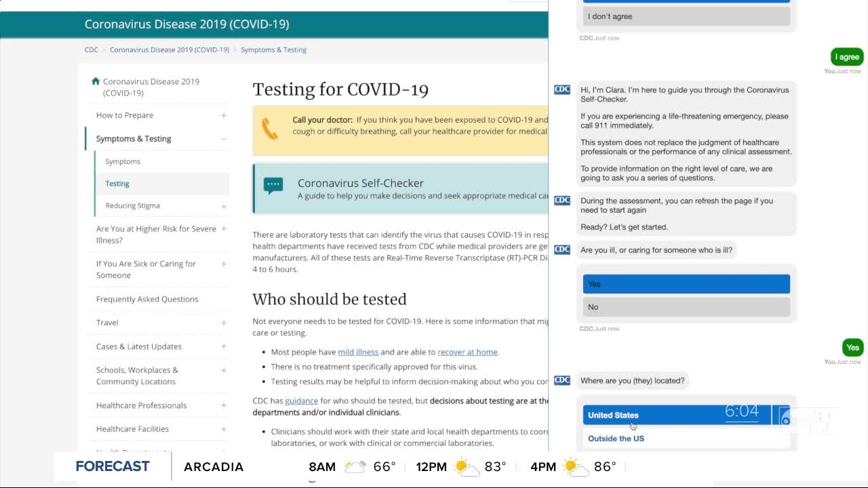Click the "Testing for COVID-19" page heading
The height and width of the screenshot is (488, 868).
[x=340, y=89]
